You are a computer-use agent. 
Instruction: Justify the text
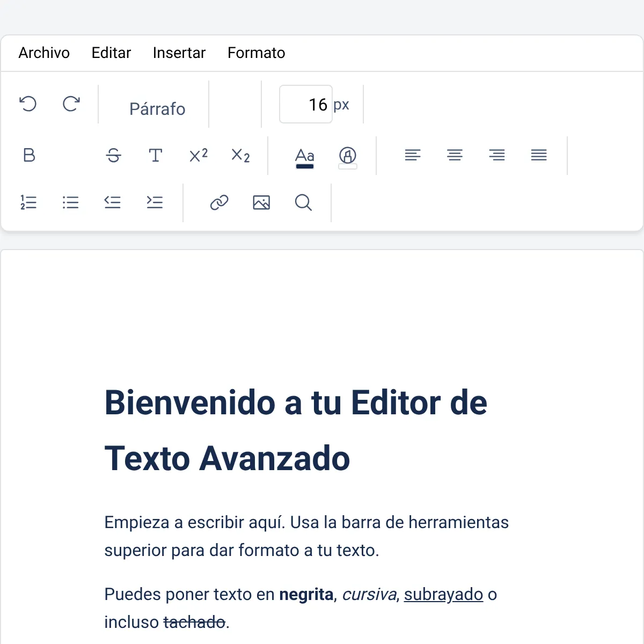pyautogui.click(x=539, y=156)
